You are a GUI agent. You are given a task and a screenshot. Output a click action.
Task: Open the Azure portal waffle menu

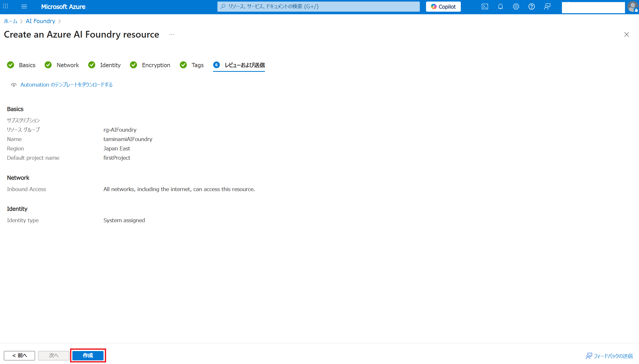pos(5,6)
